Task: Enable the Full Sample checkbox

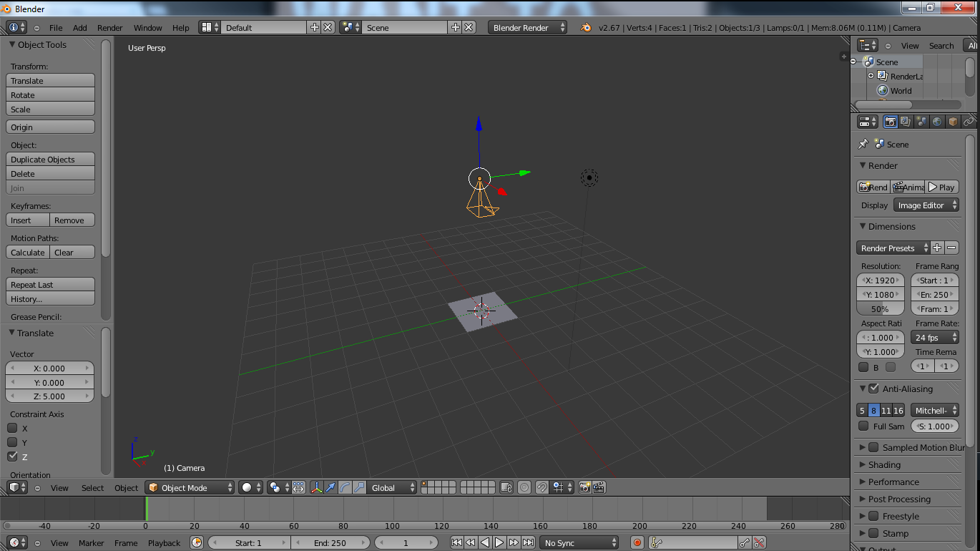Action: click(x=863, y=426)
